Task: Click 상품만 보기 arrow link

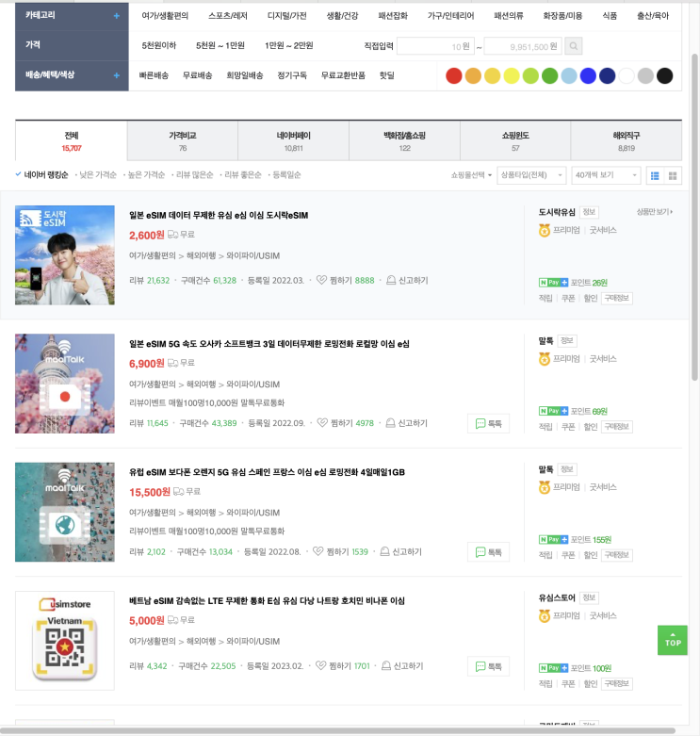Action: 654,212
